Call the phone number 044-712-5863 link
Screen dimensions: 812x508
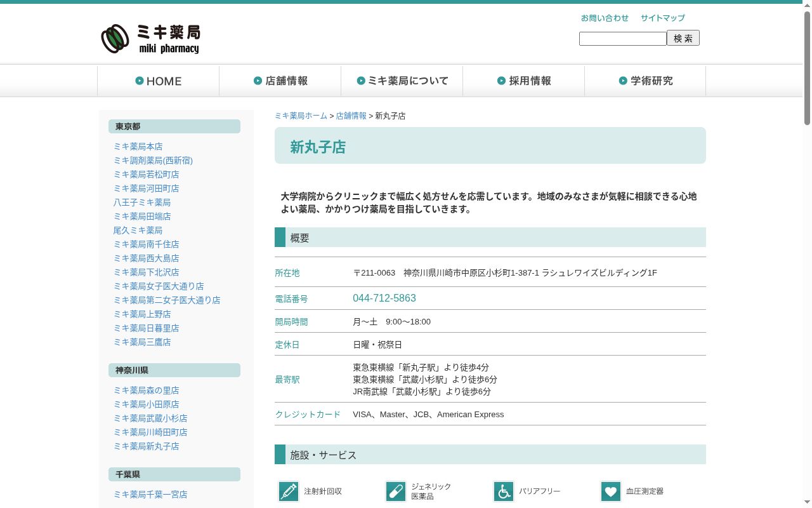[x=384, y=298]
